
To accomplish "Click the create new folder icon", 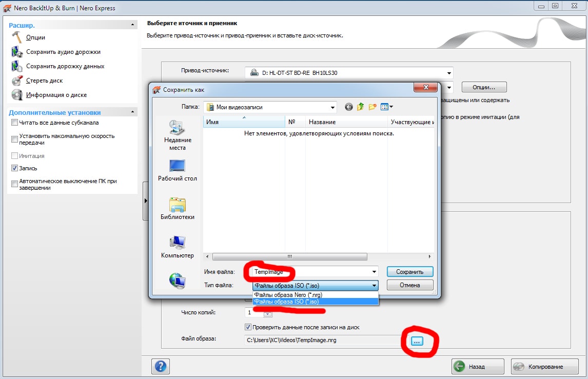I will click(x=373, y=107).
